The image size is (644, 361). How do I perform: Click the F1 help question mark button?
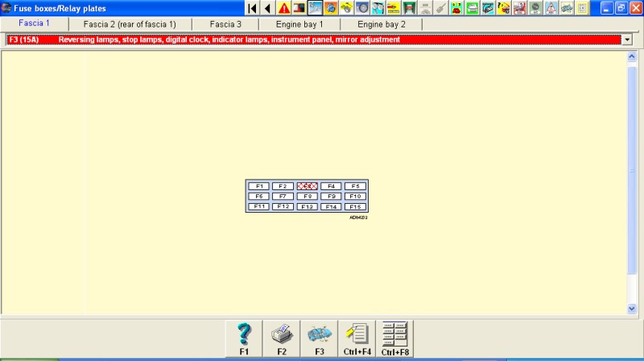pyautogui.click(x=245, y=338)
